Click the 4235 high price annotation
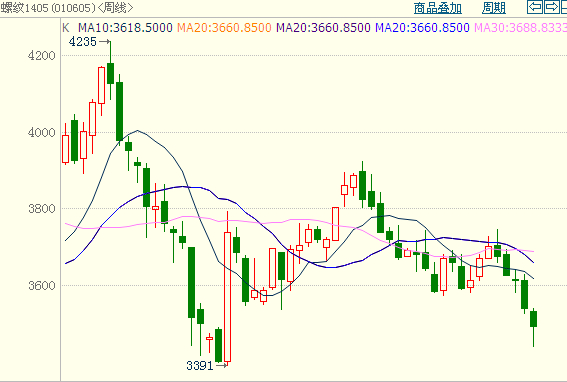567x382 pixels. pyautogui.click(x=83, y=42)
